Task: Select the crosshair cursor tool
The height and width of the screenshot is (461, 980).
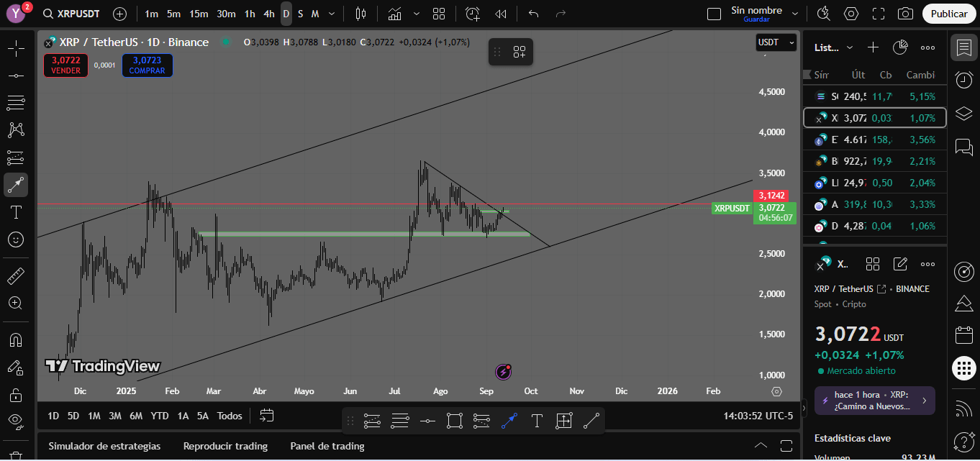Action: click(x=16, y=48)
